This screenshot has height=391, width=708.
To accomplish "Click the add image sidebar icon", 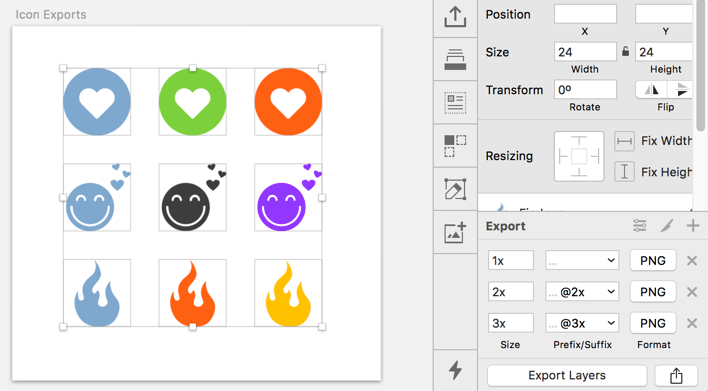I will (x=455, y=233).
